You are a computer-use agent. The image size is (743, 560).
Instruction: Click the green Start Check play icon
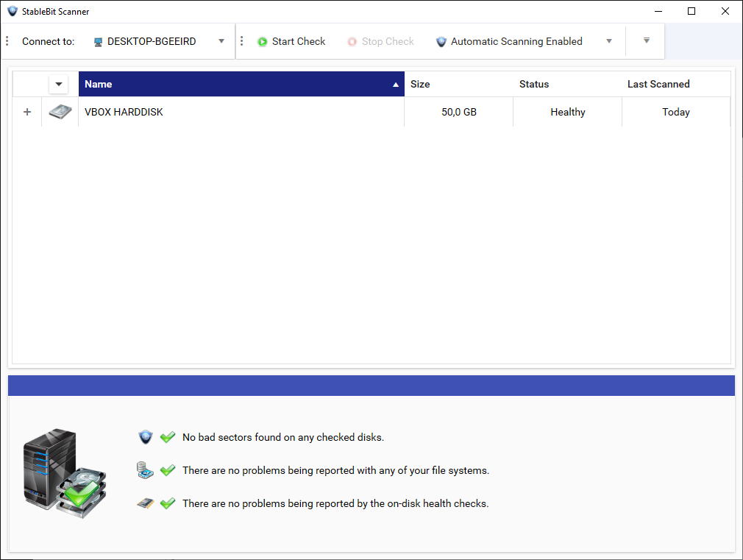click(x=262, y=42)
